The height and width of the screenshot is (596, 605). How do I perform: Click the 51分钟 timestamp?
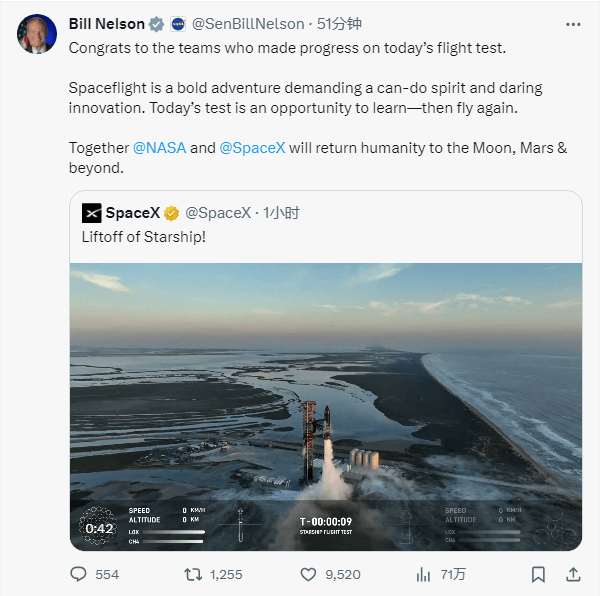point(339,24)
